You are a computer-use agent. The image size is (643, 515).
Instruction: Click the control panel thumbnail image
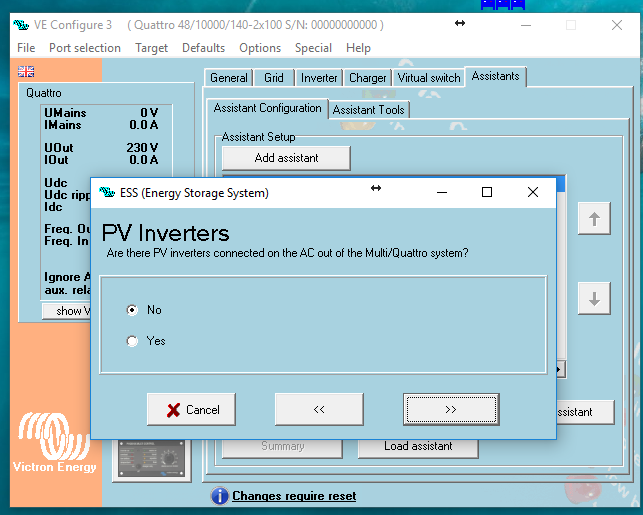[x=152, y=459]
